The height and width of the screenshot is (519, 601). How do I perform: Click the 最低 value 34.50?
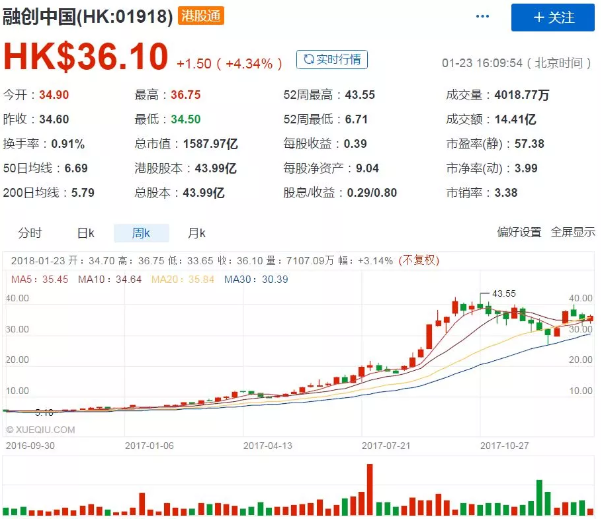(186, 119)
